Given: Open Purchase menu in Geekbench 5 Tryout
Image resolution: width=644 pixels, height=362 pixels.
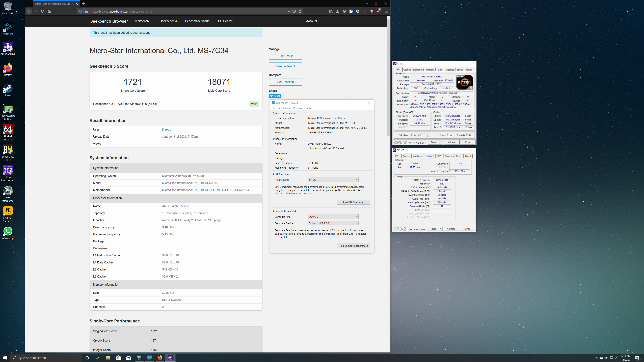Looking at the screenshot, I should coord(298,108).
